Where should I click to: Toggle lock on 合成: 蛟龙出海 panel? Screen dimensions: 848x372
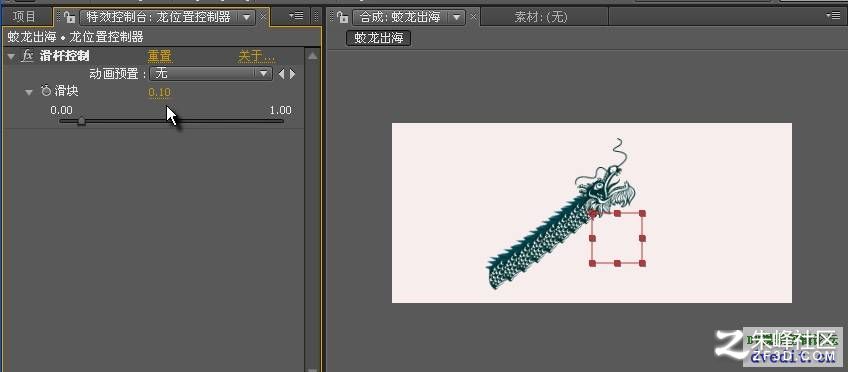(x=342, y=17)
